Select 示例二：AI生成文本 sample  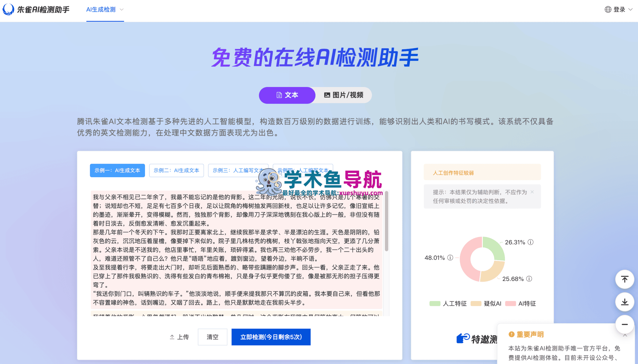pos(176,170)
